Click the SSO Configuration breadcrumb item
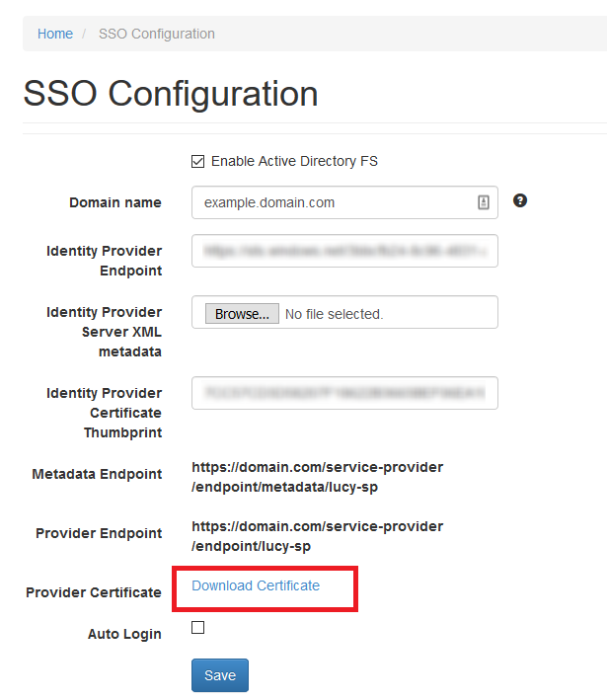Screen dimensions: 607x700 coord(157,34)
